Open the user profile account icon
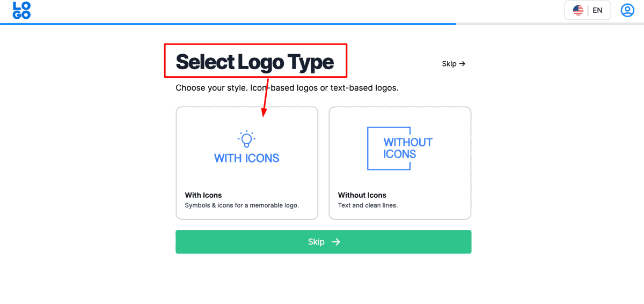 click(x=627, y=10)
